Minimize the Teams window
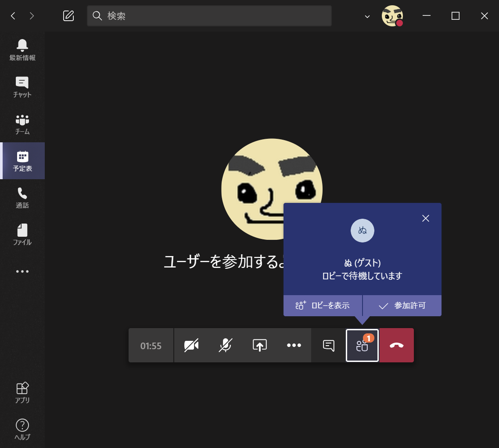499x448 pixels. click(x=427, y=16)
